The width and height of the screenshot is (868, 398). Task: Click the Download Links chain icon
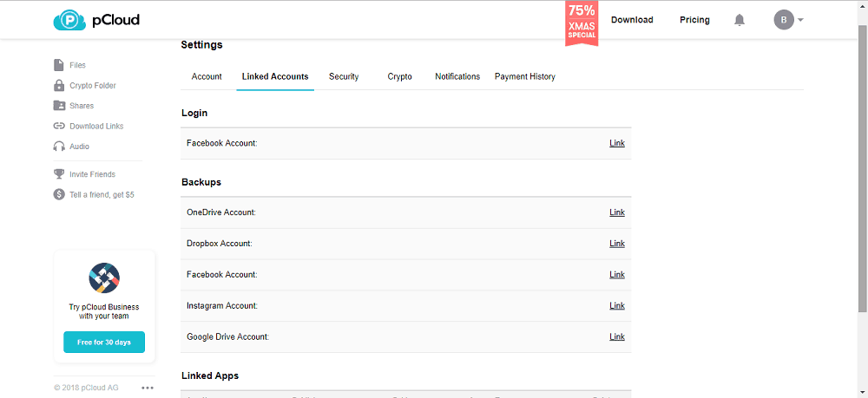(59, 126)
